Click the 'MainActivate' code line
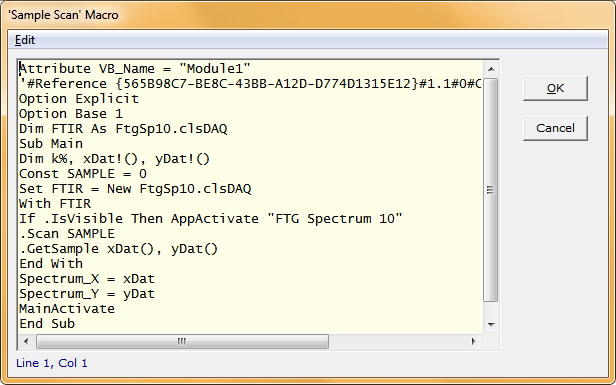Viewport: 616px width, 385px height. point(67,309)
